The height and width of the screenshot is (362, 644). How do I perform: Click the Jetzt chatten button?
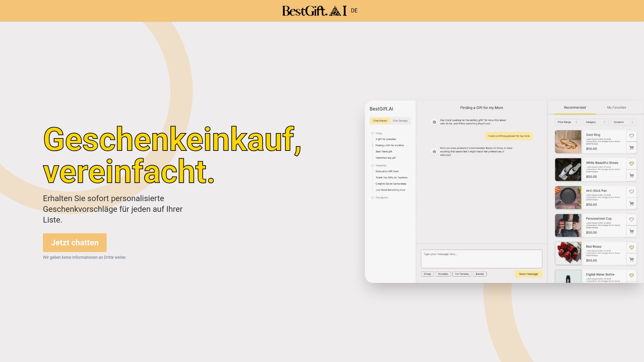tap(75, 243)
